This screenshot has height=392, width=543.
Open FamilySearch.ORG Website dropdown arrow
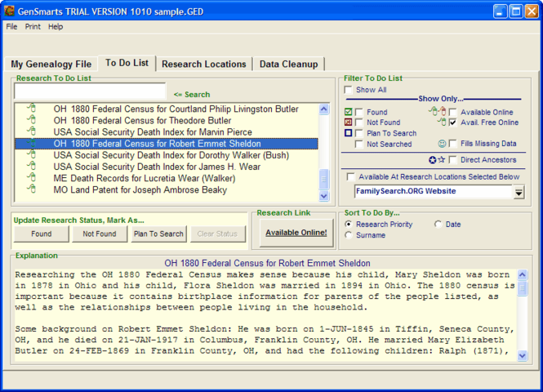point(519,192)
